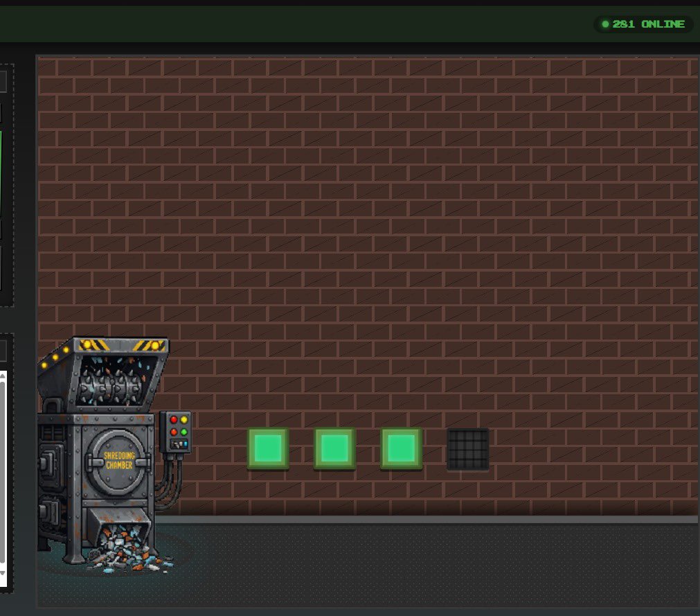
Task: Click the left panel scrollbar down arrow
Action: tap(3, 572)
